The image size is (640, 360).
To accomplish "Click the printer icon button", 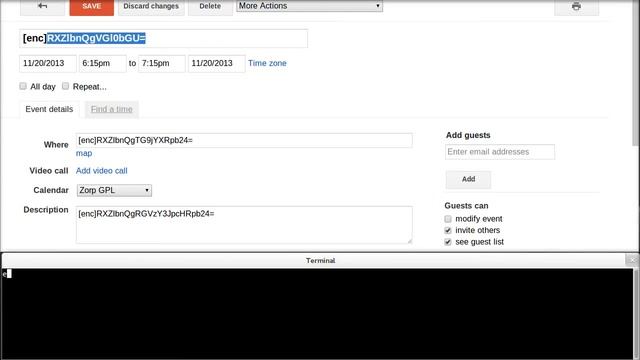I will point(576,7).
